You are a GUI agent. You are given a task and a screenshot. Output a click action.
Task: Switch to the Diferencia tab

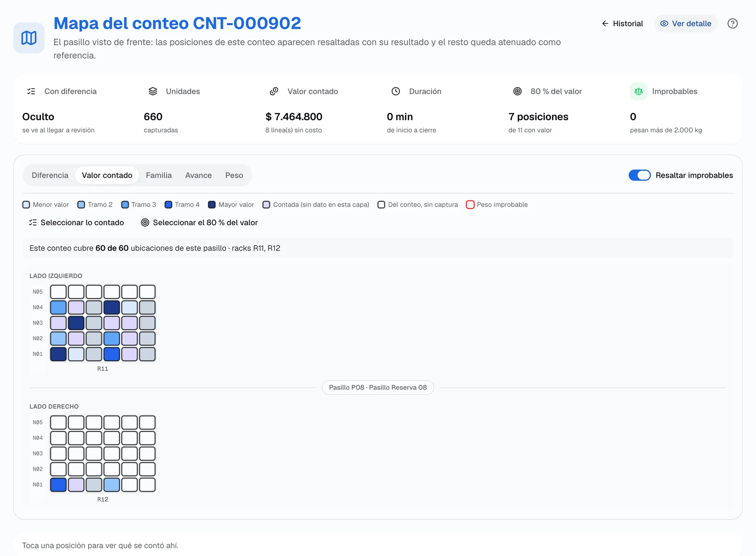50,175
